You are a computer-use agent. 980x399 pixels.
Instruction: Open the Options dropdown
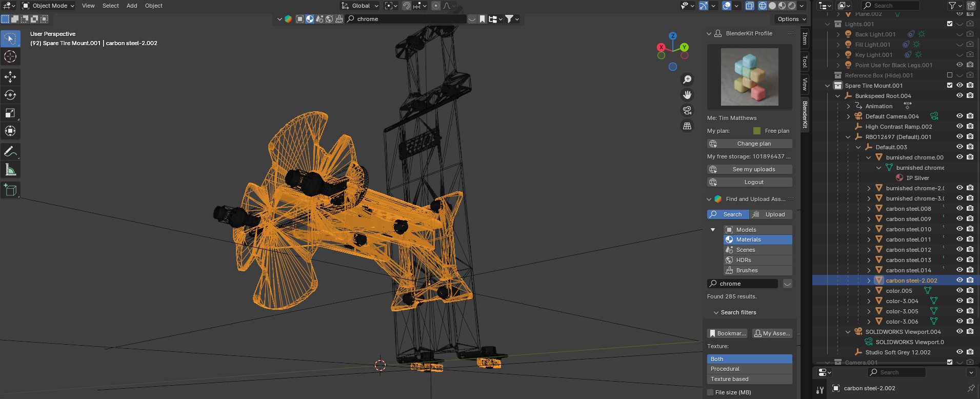(791, 19)
